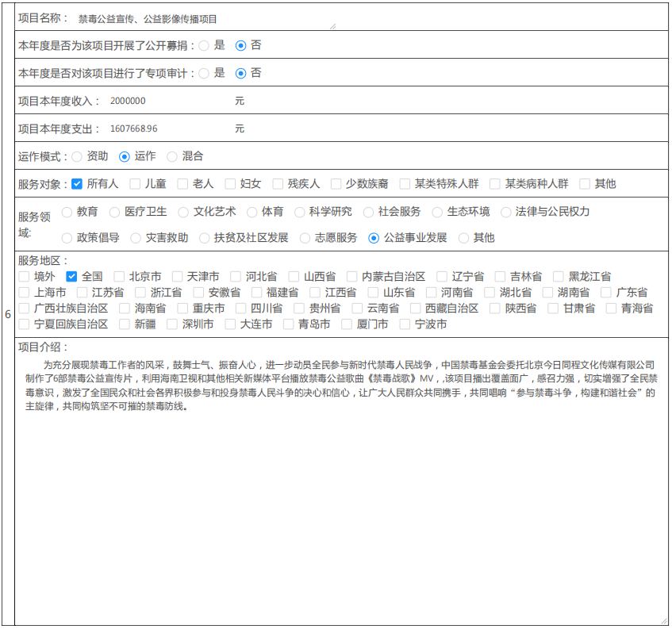Select 医疗卫生 service field option
This screenshot has height=629, width=672.
click(114, 212)
